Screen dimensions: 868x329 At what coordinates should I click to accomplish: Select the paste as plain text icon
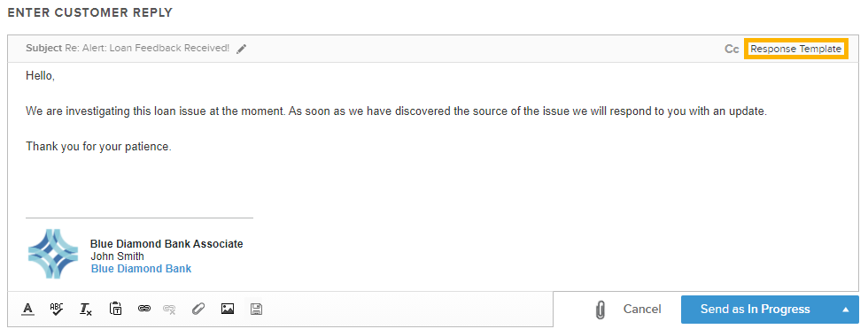pyautogui.click(x=115, y=309)
